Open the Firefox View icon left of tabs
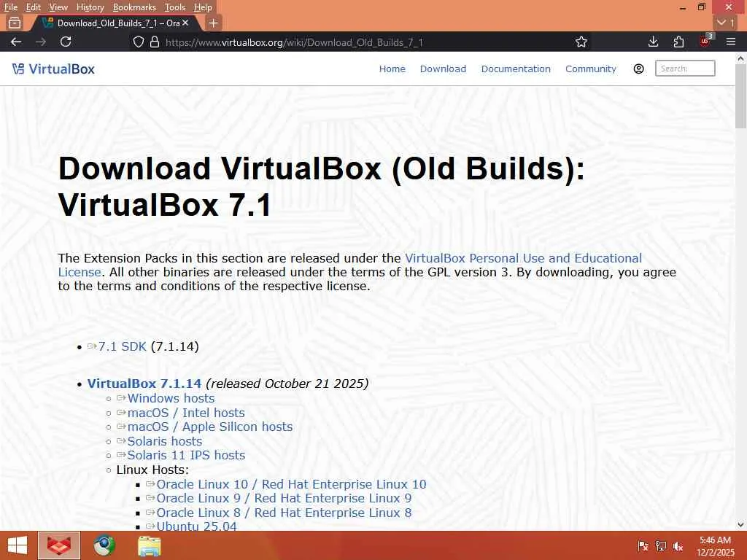This screenshot has height=560, width=747. pos(15,23)
